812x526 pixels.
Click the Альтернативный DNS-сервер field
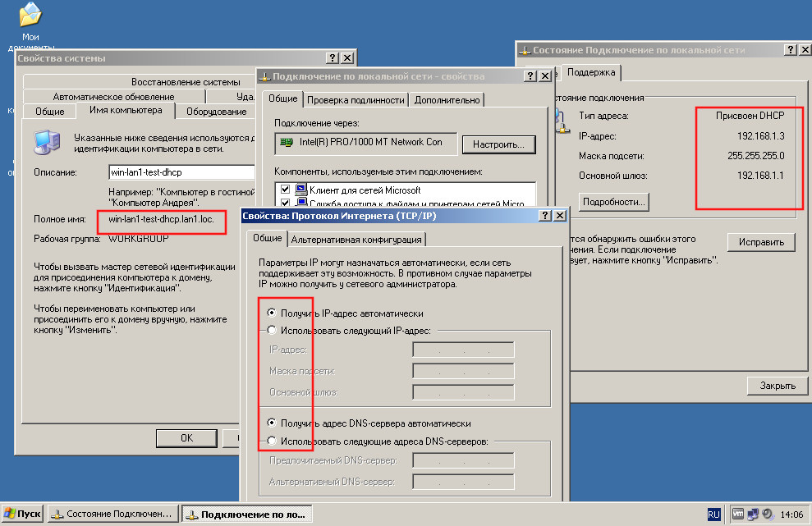pos(464,482)
